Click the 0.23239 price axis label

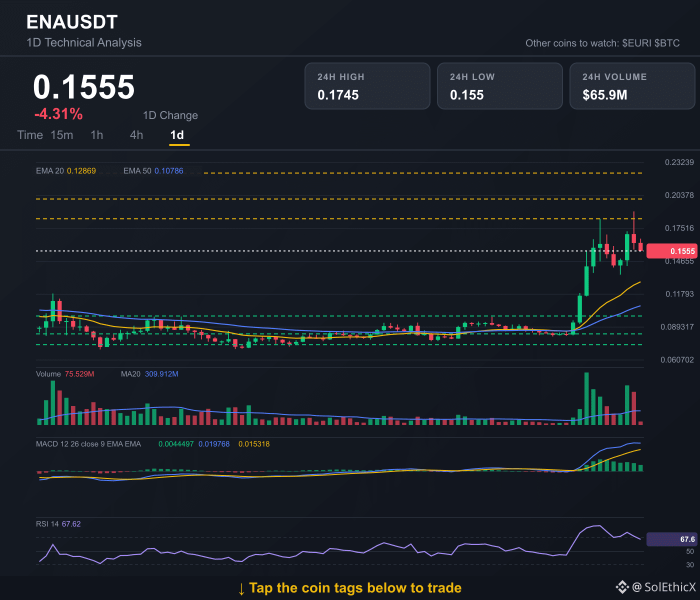point(679,162)
